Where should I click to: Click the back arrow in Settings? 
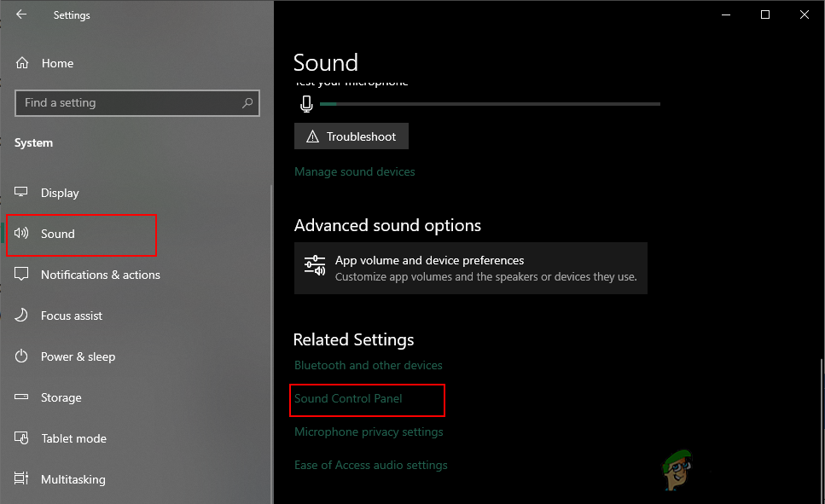pyautogui.click(x=21, y=14)
